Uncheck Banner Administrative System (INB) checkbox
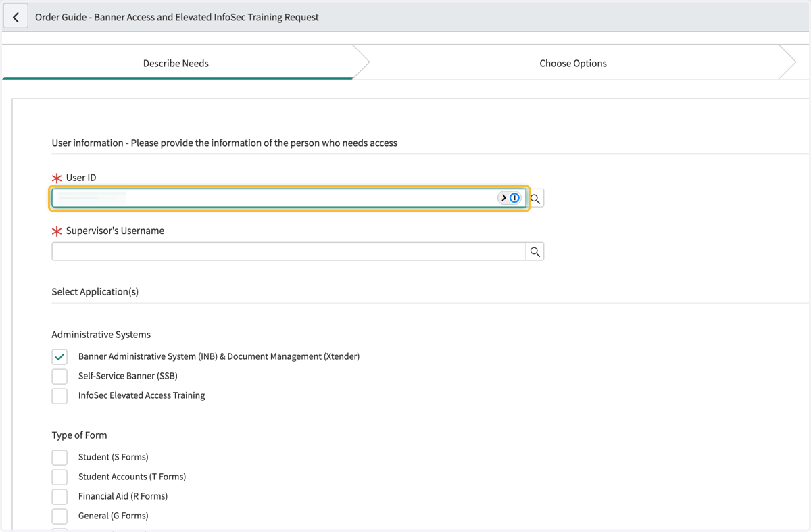 tap(59, 356)
